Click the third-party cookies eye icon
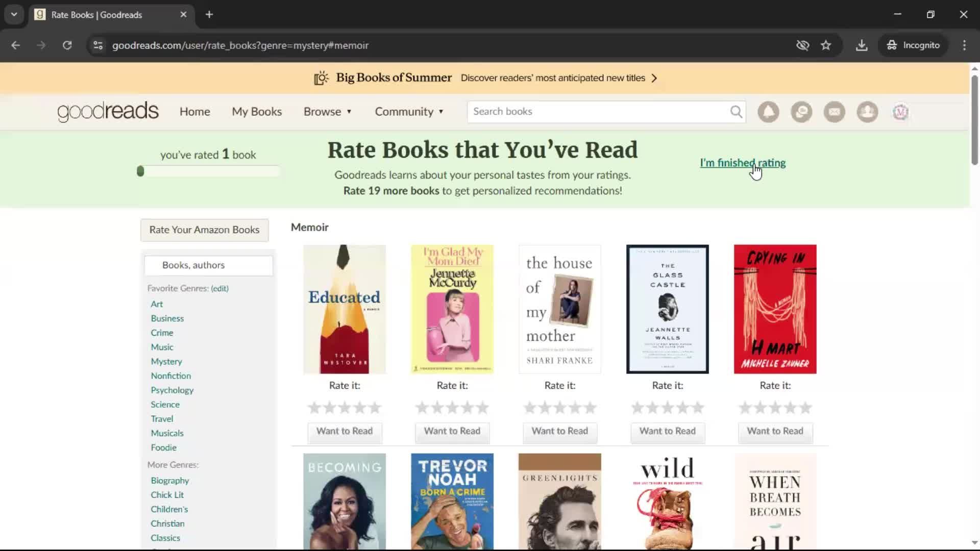Viewport: 980px width, 551px height. (802, 45)
